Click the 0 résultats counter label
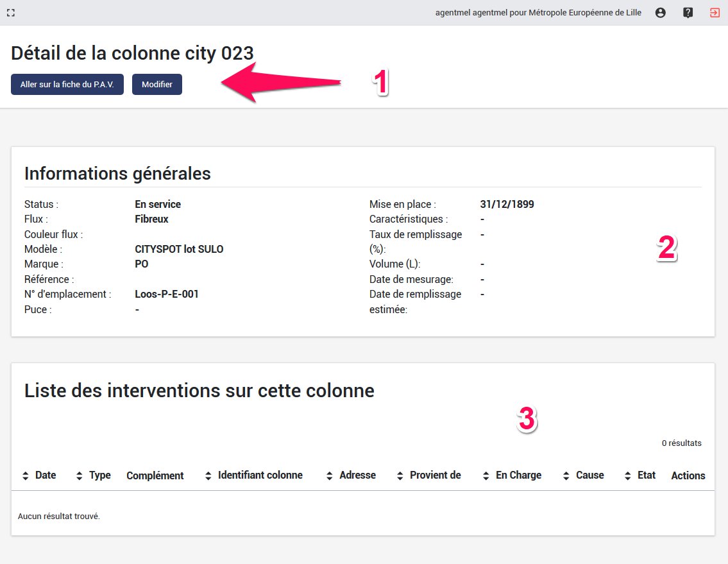This screenshot has width=728, height=564. click(x=682, y=443)
